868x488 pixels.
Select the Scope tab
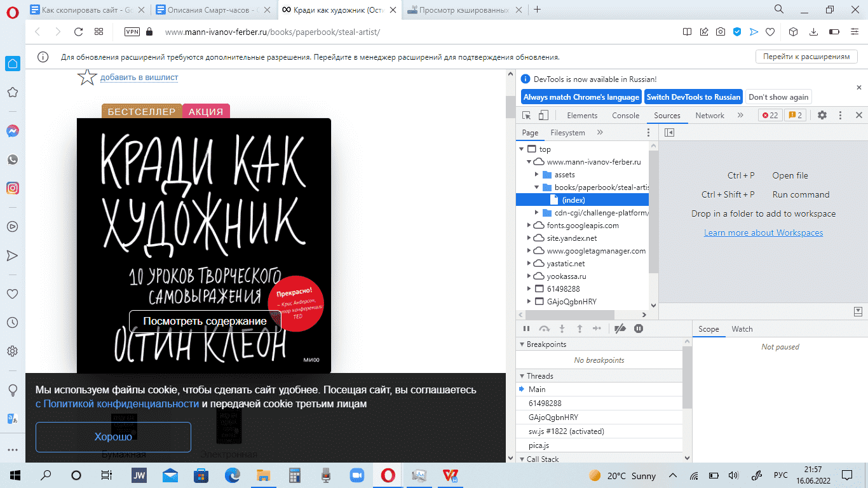709,329
